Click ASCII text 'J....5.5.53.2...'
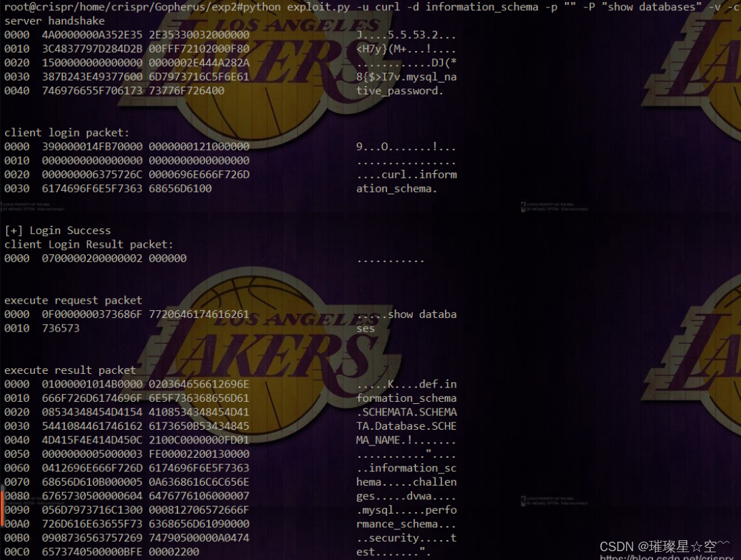 407,35
